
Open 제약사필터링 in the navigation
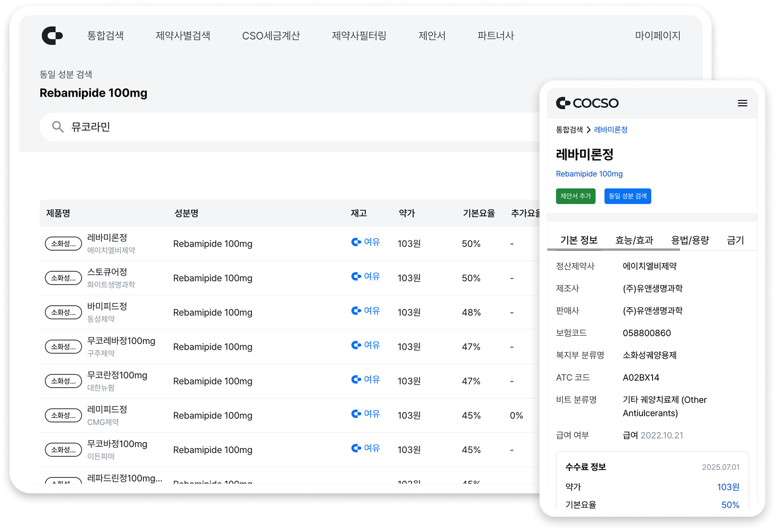coord(359,36)
